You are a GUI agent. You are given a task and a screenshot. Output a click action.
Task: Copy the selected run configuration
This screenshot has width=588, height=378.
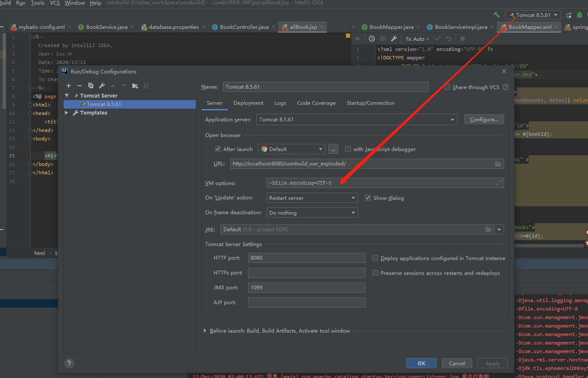pyautogui.click(x=90, y=86)
